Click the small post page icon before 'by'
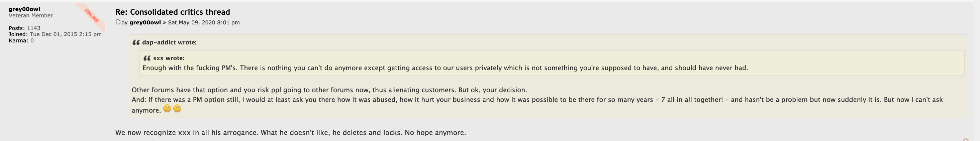Image resolution: width=980 pixels, height=141 pixels. click(x=118, y=22)
